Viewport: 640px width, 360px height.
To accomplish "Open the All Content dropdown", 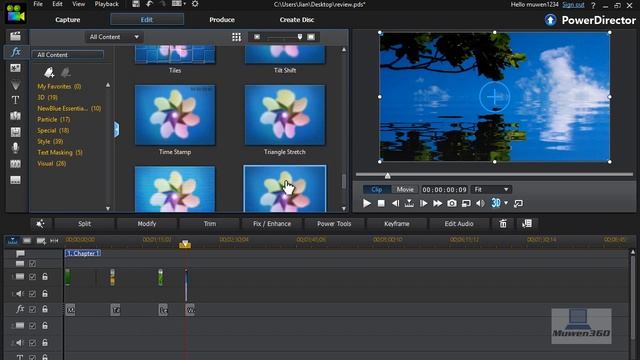I will coord(114,37).
